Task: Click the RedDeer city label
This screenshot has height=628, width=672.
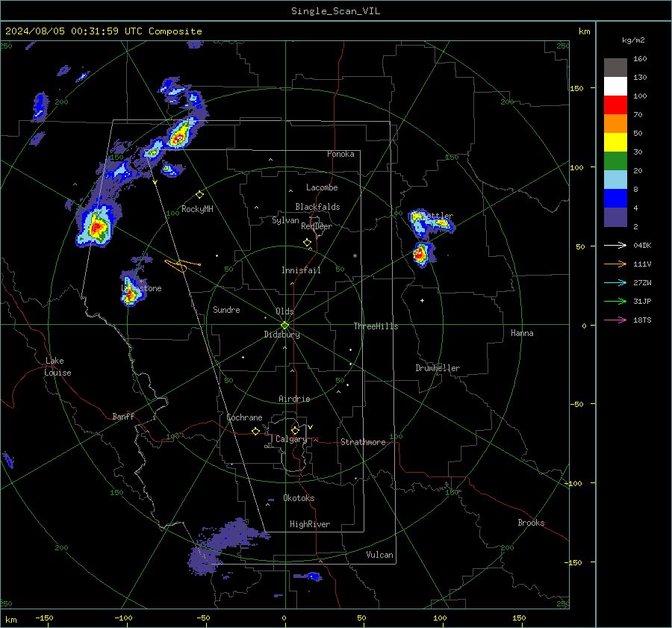Action: (x=317, y=226)
